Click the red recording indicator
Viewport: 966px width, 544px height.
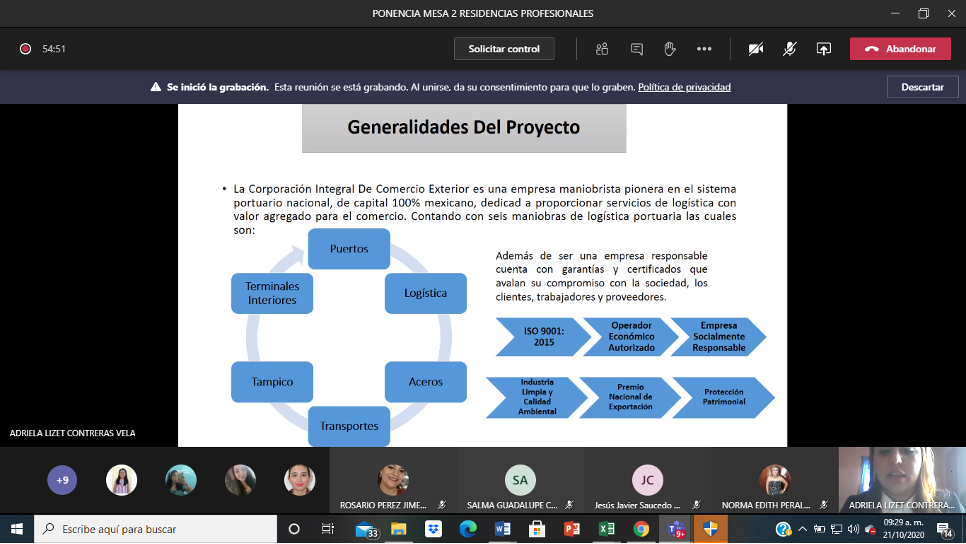click(x=25, y=49)
